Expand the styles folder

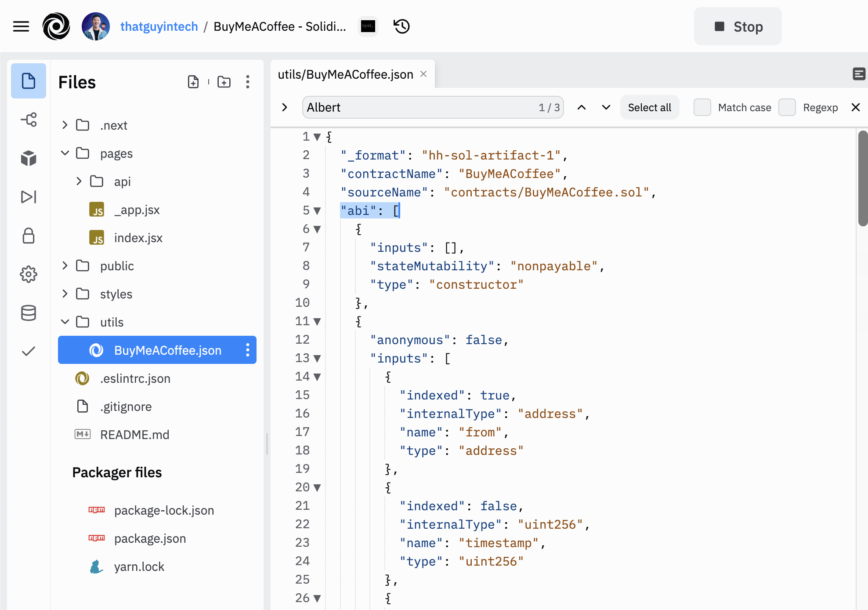[65, 294]
